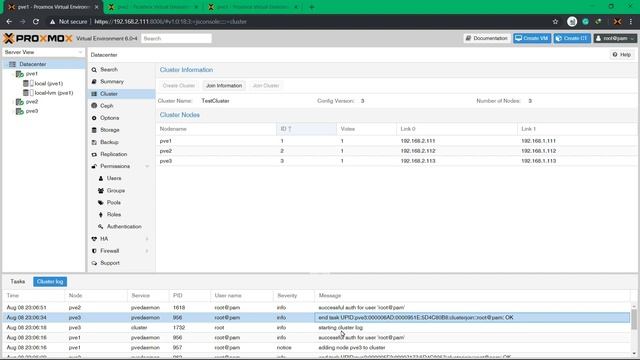Viewport: 640px width, 360px height.
Task: Select node pve2 in the tree
Action: (31, 102)
